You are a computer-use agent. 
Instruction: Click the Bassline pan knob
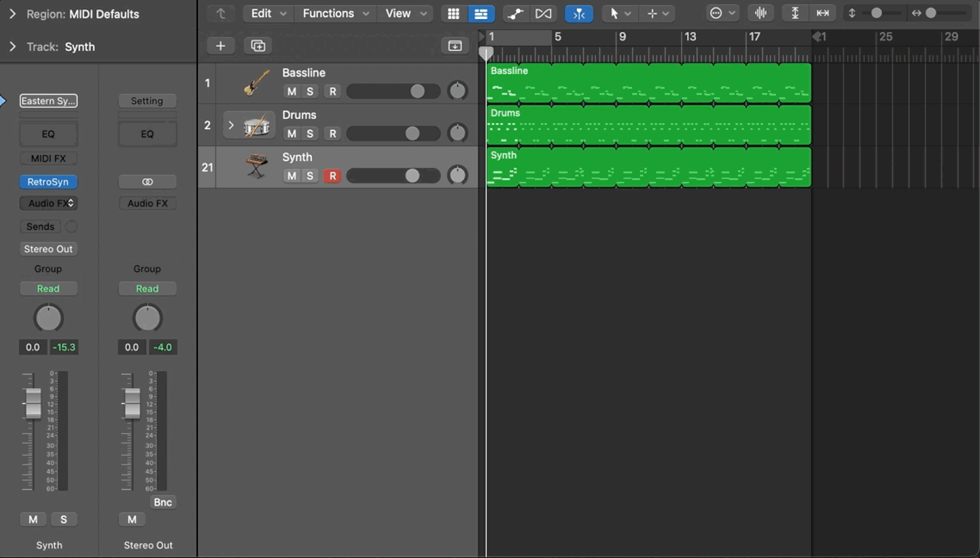click(458, 91)
